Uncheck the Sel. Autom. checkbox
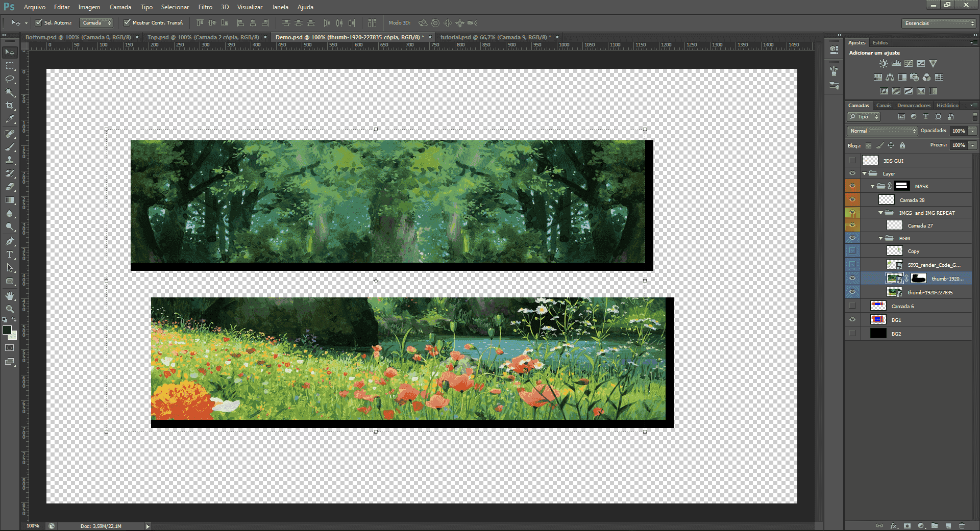 click(x=39, y=22)
